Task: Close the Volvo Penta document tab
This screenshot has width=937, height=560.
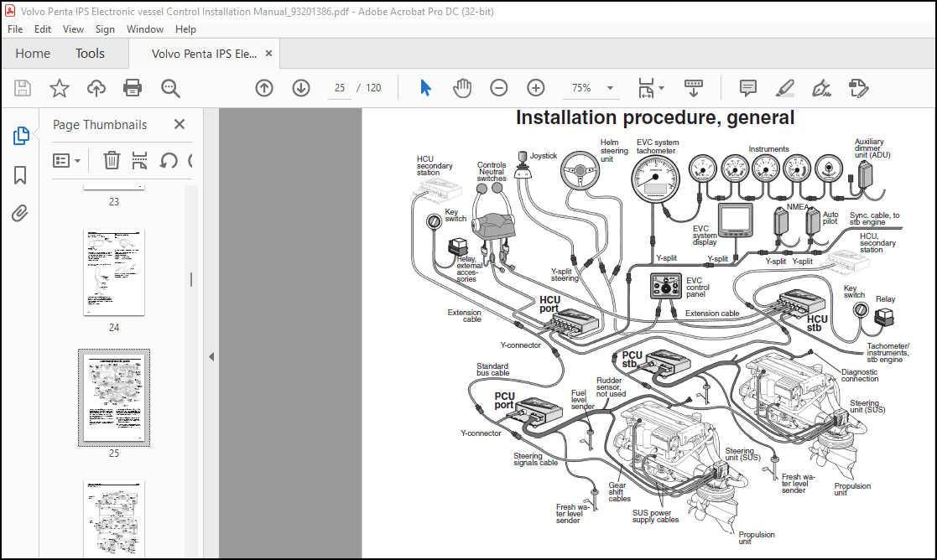Action: [x=269, y=53]
